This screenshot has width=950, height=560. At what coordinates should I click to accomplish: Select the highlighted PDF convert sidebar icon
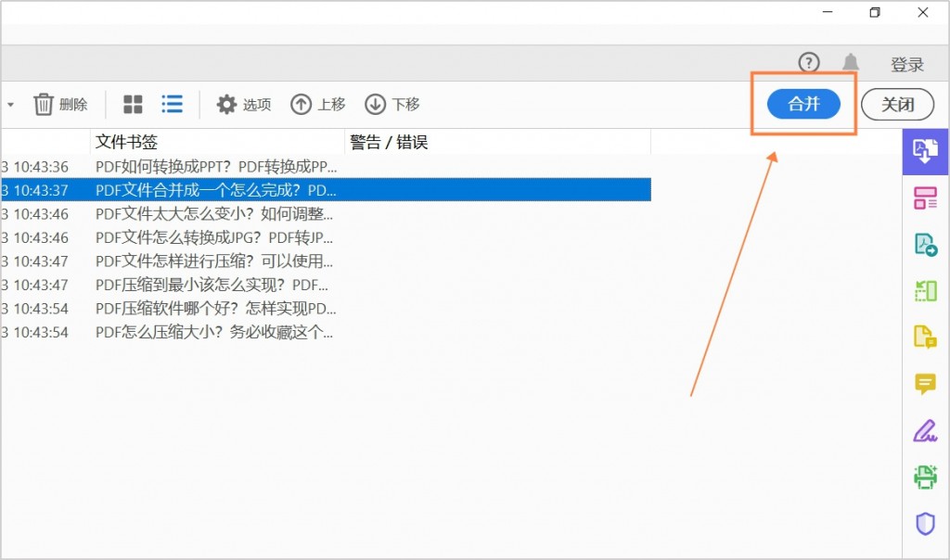(924, 151)
